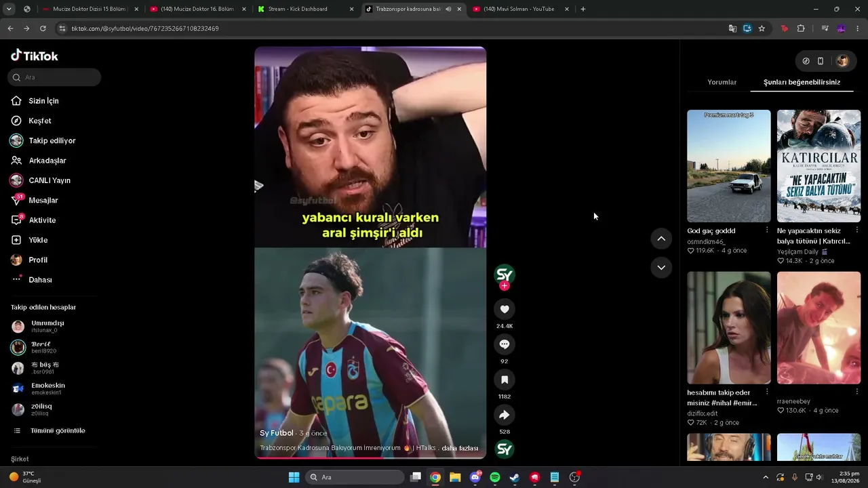This screenshot has width=868, height=488.
Task: Open followed account Umrumdışı
Action: (x=39, y=326)
